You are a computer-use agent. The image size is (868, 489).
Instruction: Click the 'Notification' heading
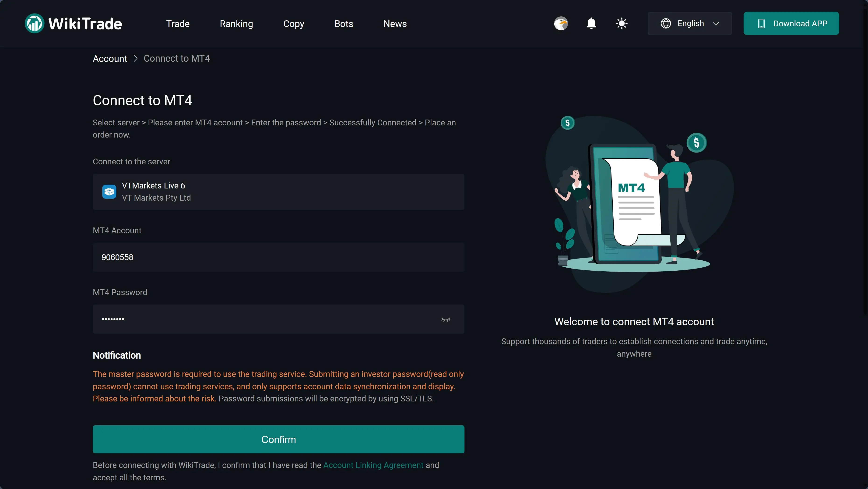tap(117, 355)
